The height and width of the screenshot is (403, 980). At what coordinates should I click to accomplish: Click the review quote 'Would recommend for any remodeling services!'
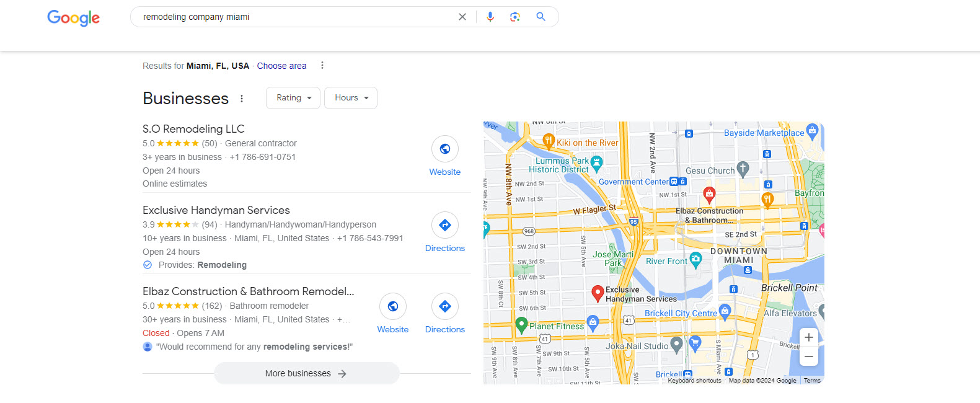point(254,347)
